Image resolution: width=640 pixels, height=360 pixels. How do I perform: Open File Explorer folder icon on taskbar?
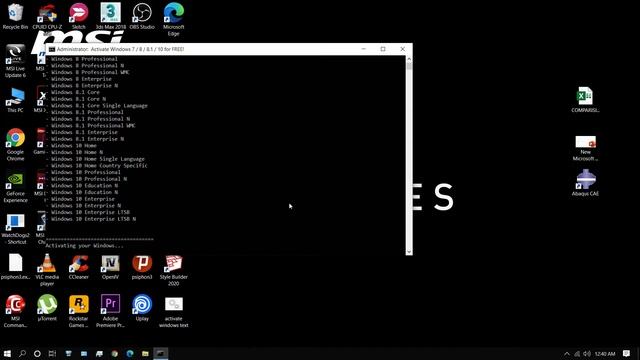point(145,353)
